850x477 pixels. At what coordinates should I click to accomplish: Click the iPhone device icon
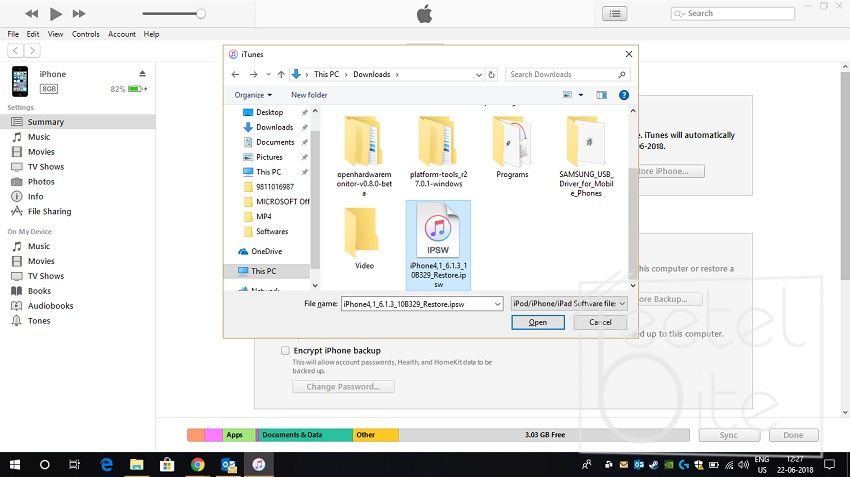tap(20, 81)
